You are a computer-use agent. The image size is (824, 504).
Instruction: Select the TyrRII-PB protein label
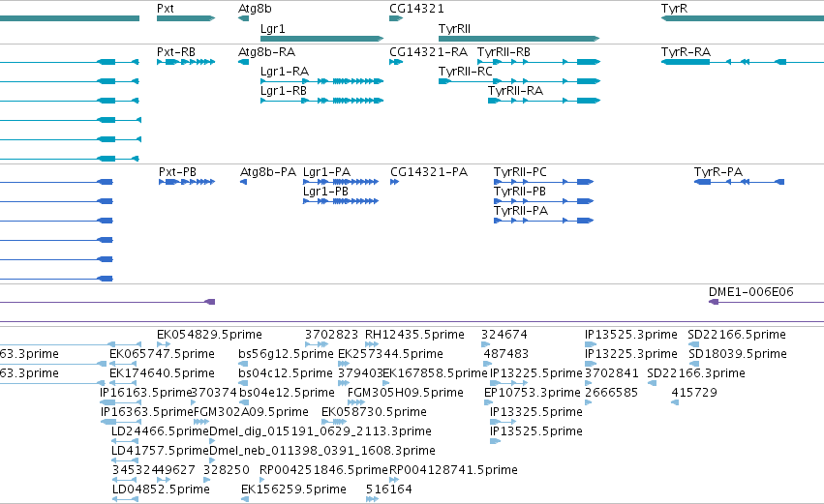[519, 192]
